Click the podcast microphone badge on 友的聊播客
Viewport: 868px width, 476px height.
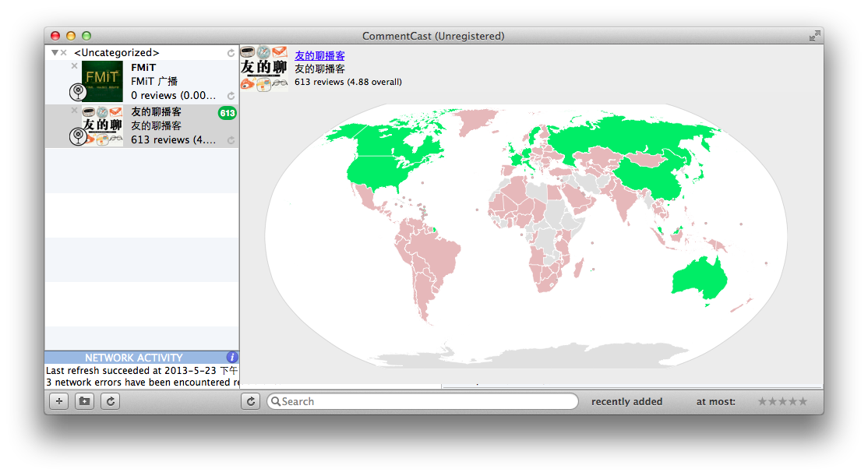pos(78,136)
